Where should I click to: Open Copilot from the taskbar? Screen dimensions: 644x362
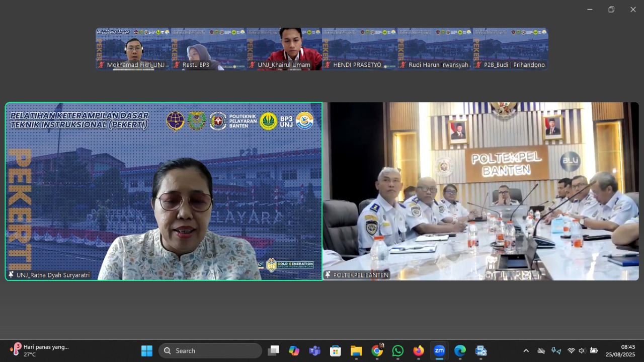[x=294, y=351]
